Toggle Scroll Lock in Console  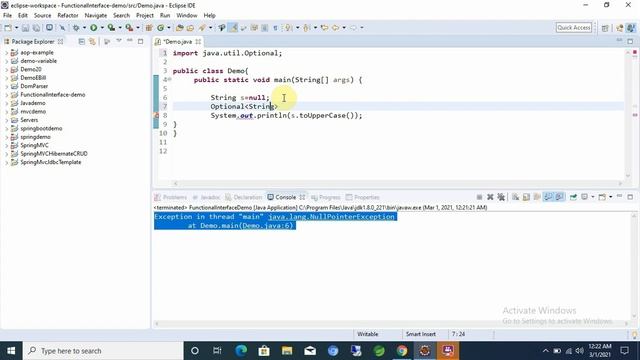526,197
